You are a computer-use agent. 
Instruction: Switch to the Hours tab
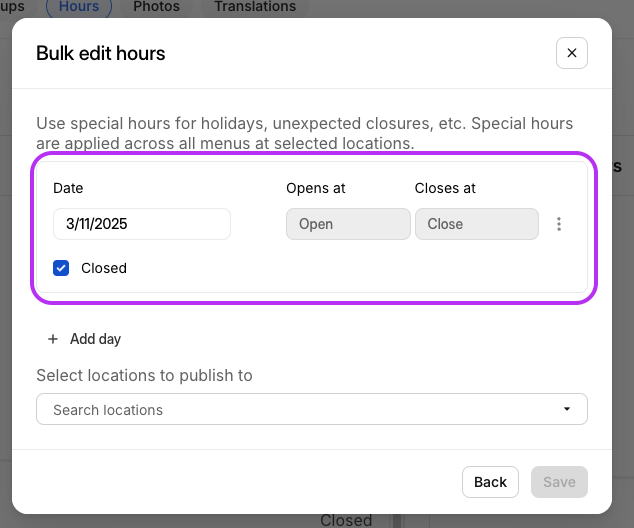[x=79, y=7]
